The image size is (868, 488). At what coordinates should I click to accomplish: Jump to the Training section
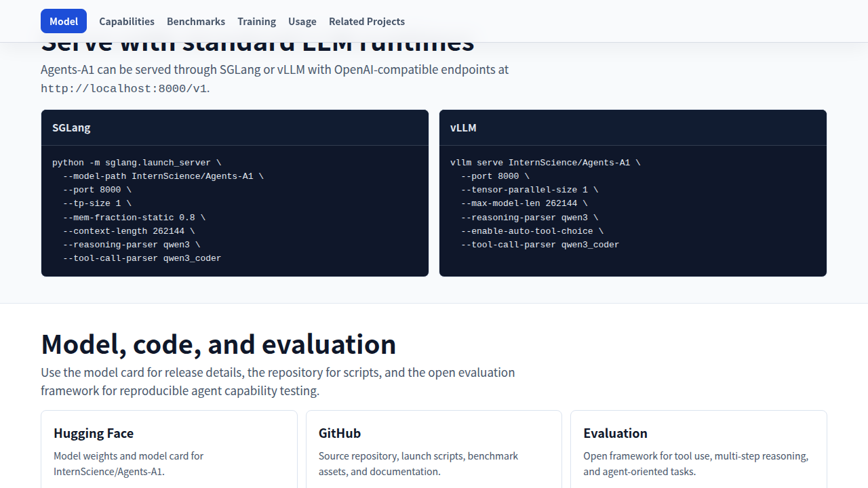(x=256, y=21)
